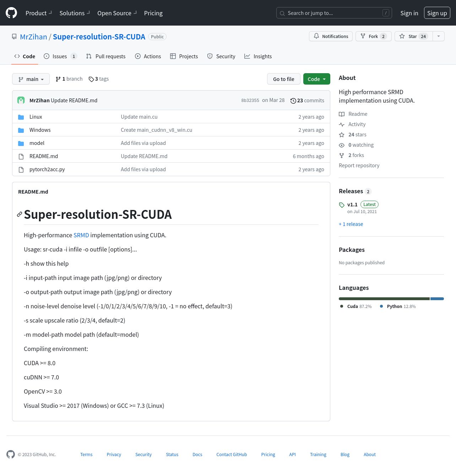456x476 pixels.
Task: Click the anchor link icon beside README heading
Action: coord(20,214)
